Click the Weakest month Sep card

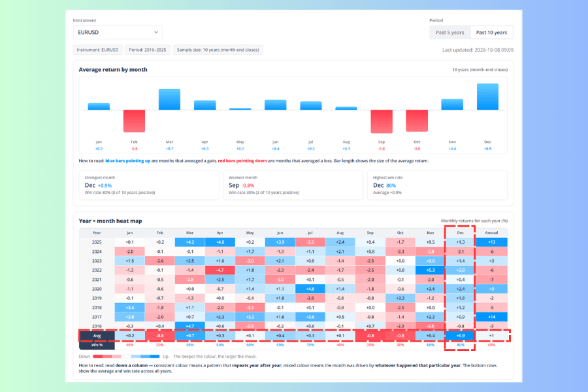click(x=293, y=186)
